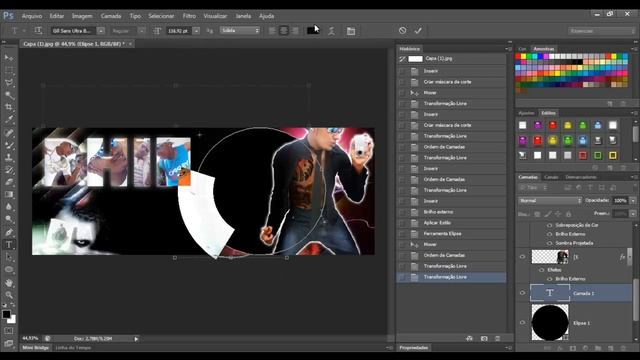The image size is (640, 360).
Task: Collapse effects list on person layer
Action: [x=629, y=257]
